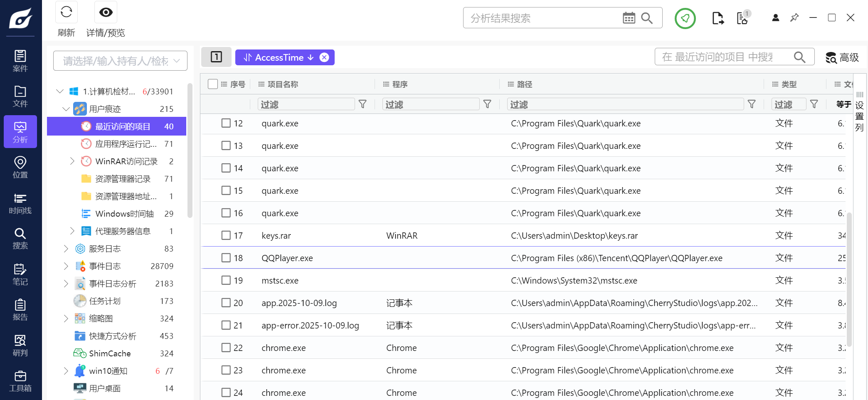Collapse the 用户痕迹 tree node
868x400 pixels.
click(x=66, y=109)
